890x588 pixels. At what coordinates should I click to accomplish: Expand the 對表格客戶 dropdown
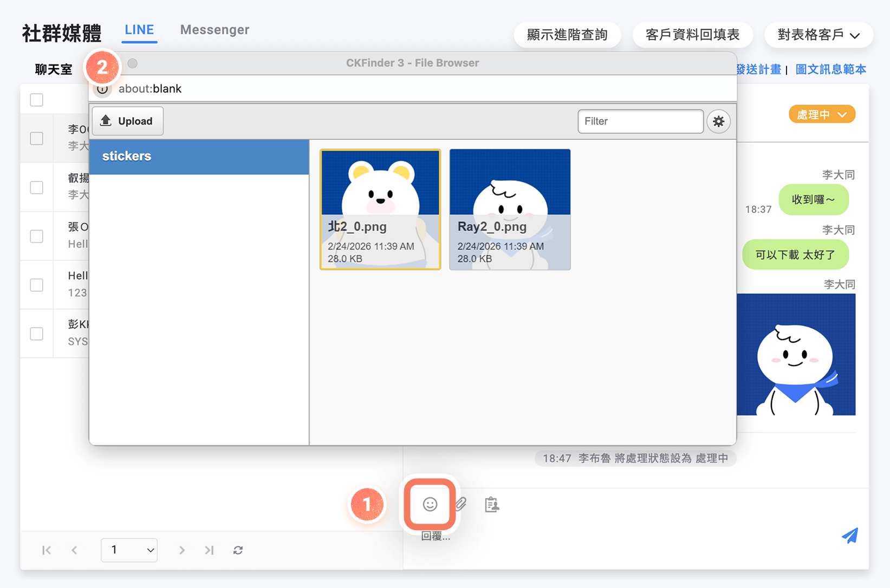[x=818, y=35]
